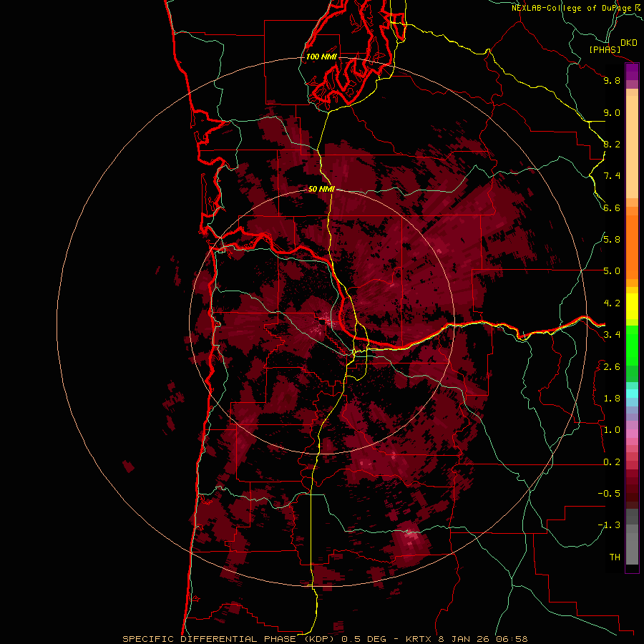Click the -1.3 value on color scale
This screenshot has height=644, width=644.
pos(609,525)
